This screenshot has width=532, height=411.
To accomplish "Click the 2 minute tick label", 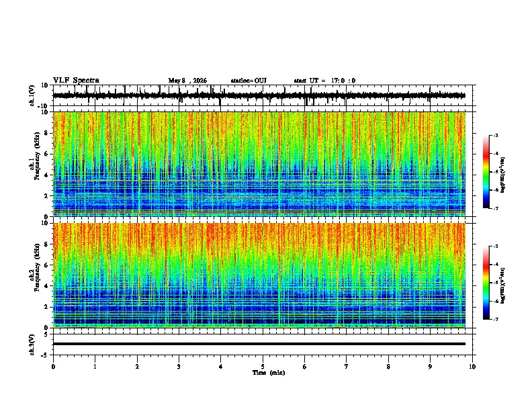I will (x=137, y=367).
